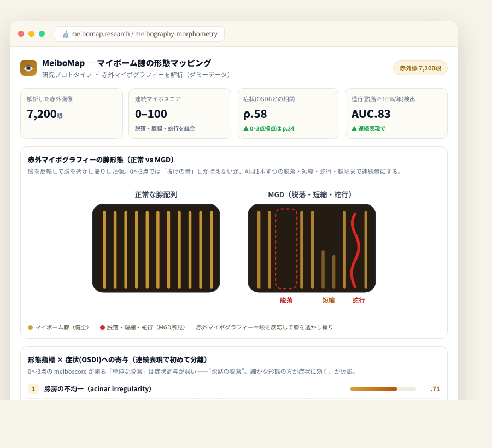Click the shortened gland bars in MGD image
492x448 pixels.
[329, 269]
